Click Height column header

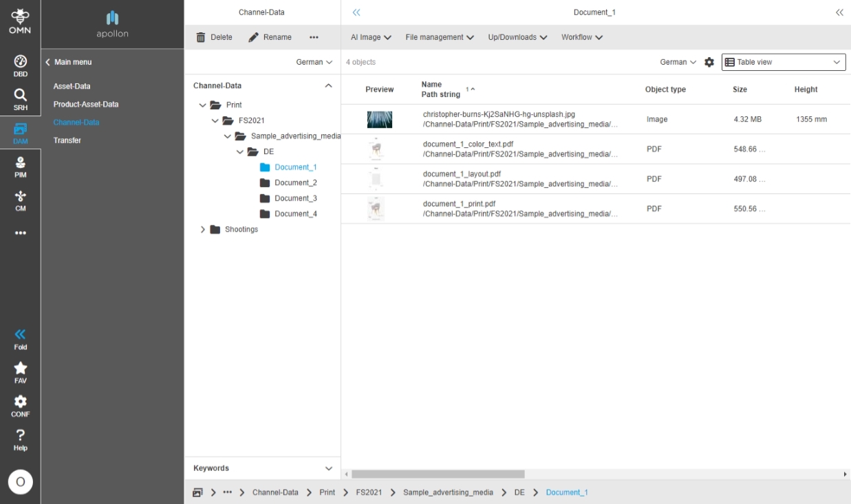(x=806, y=89)
